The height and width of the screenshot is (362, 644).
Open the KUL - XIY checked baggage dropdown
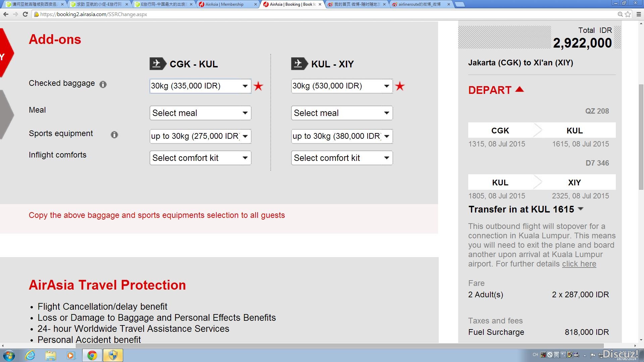[x=342, y=86]
